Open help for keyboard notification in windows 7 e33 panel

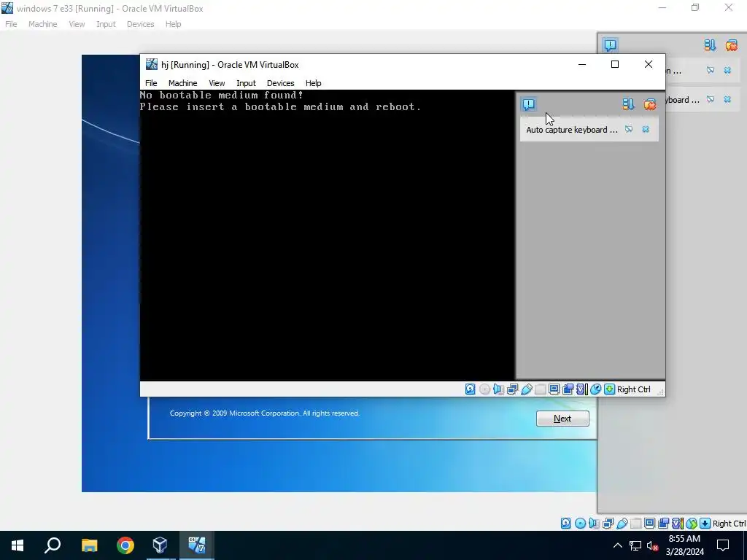coord(711,99)
